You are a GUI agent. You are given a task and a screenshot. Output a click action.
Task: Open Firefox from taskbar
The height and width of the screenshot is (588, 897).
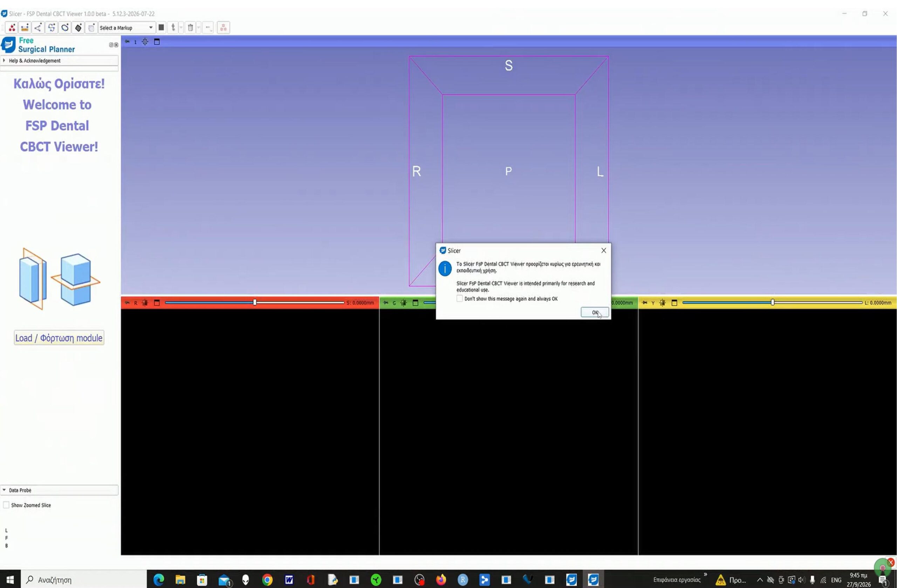[x=441, y=579]
